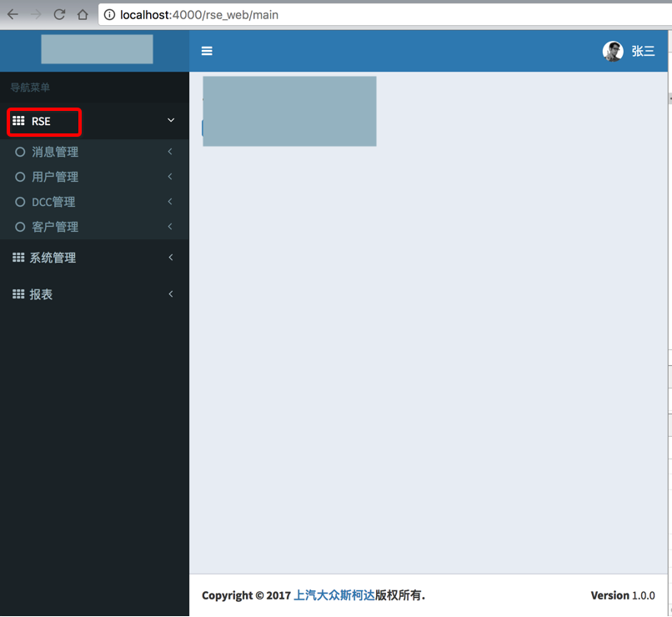Expand 用户管理 with its chevron
Screen dimensions: 672x617
pos(170,177)
